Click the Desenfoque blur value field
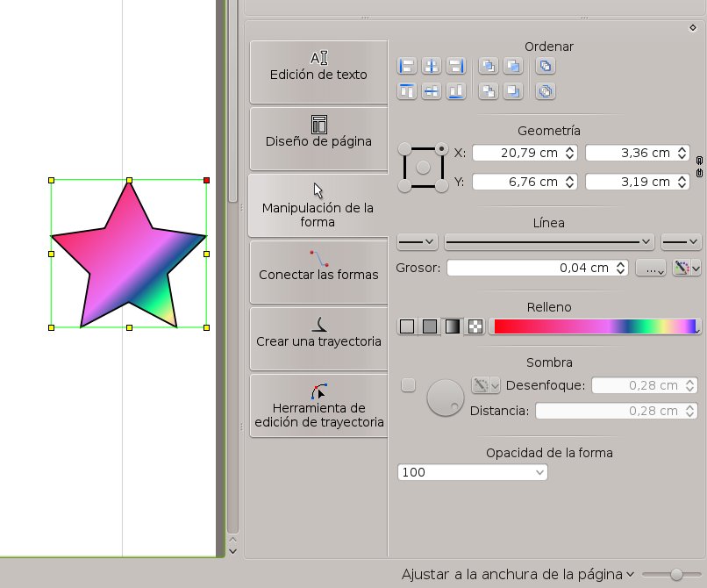 coord(645,385)
